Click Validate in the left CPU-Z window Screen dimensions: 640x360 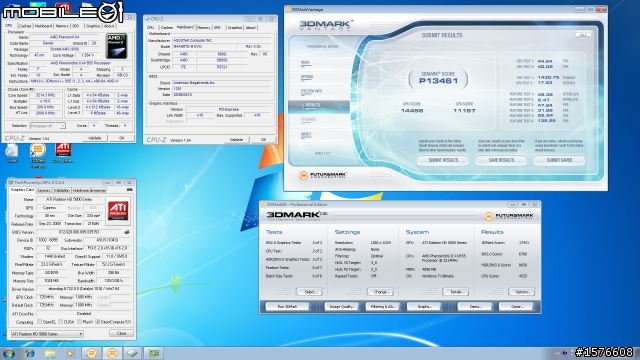coord(95,138)
